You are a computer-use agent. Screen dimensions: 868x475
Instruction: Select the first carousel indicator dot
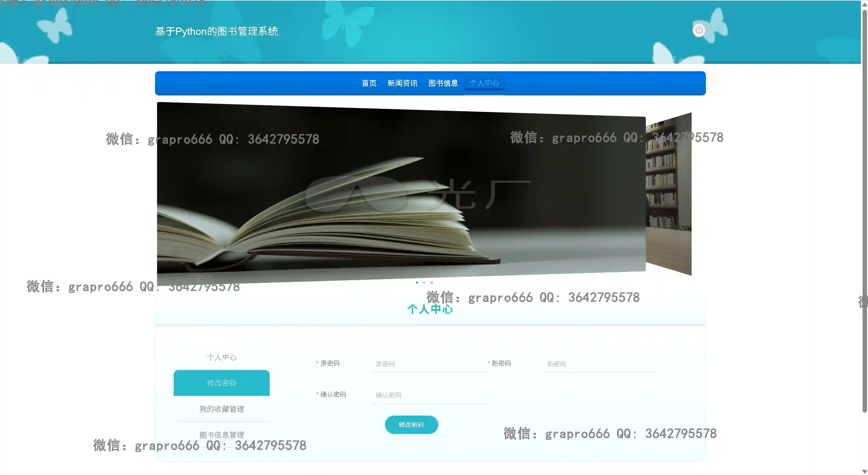point(417,282)
